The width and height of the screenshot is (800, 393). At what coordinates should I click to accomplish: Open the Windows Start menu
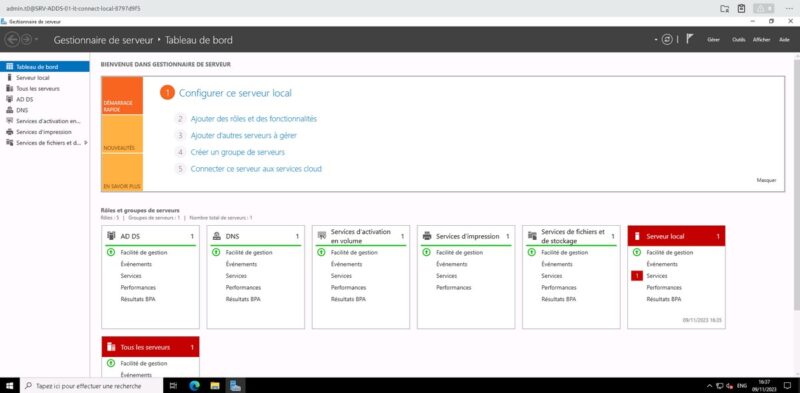click(10, 385)
